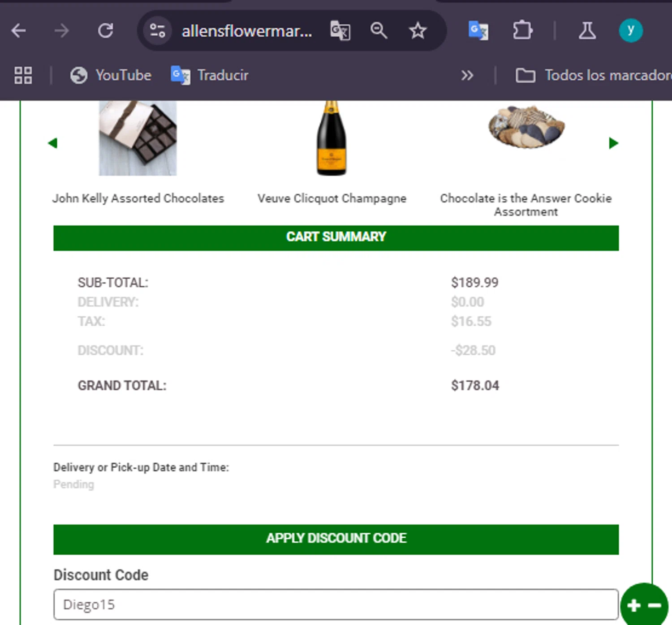Bookmark this page with the star
Image resolution: width=672 pixels, height=625 pixels.
[x=418, y=31]
